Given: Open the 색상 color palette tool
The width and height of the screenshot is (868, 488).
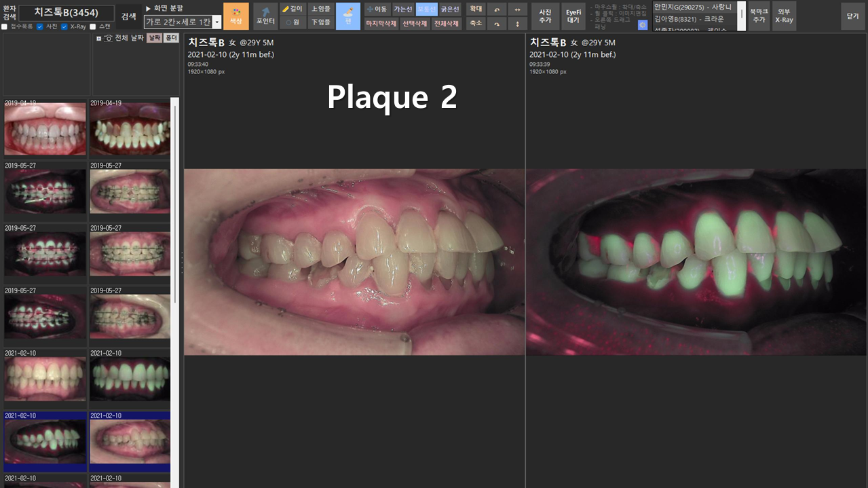Looking at the screenshot, I should 236,16.
